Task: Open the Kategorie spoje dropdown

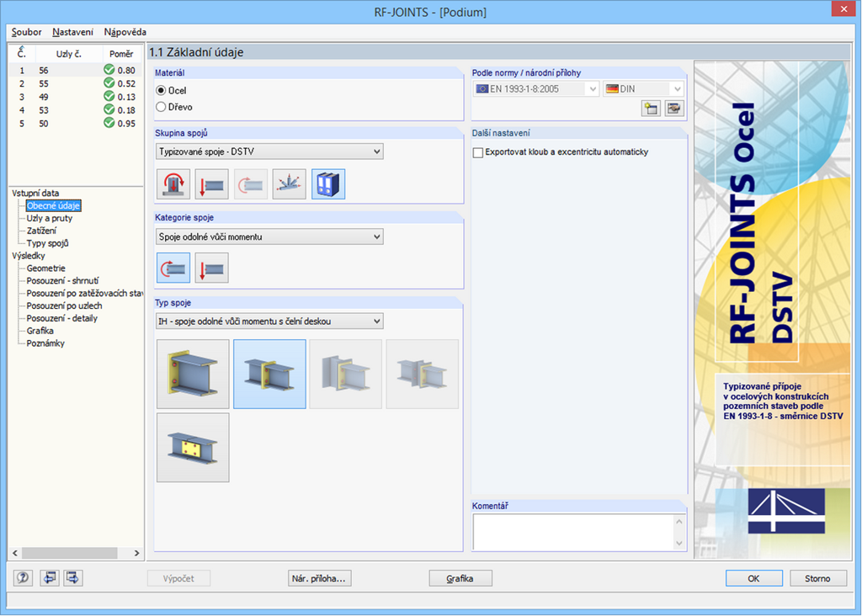Action: [x=269, y=236]
